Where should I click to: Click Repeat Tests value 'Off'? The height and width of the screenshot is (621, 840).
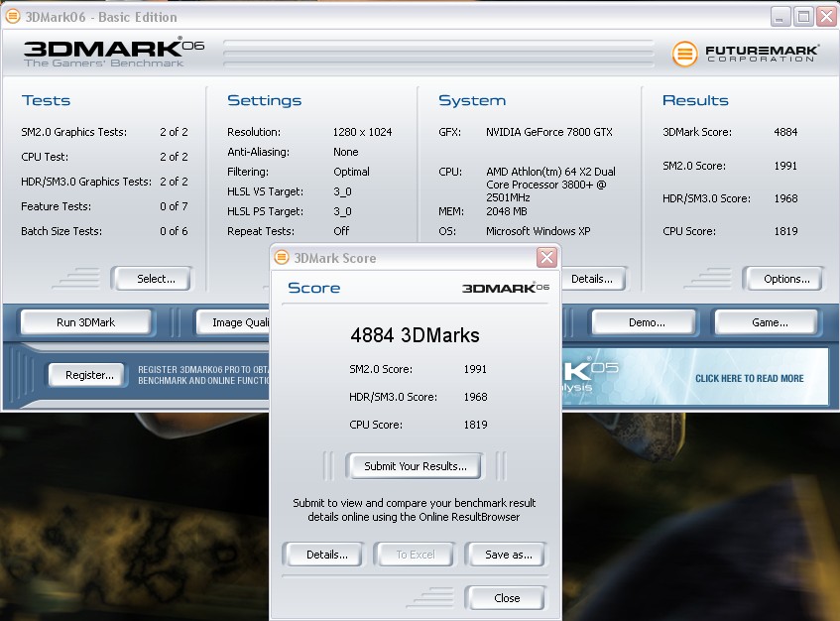pyautogui.click(x=341, y=231)
